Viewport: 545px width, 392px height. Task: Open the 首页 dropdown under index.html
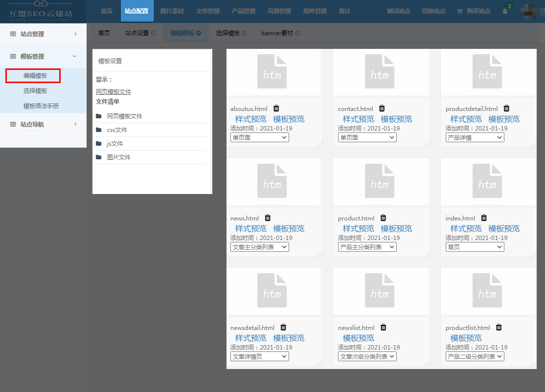(x=475, y=247)
